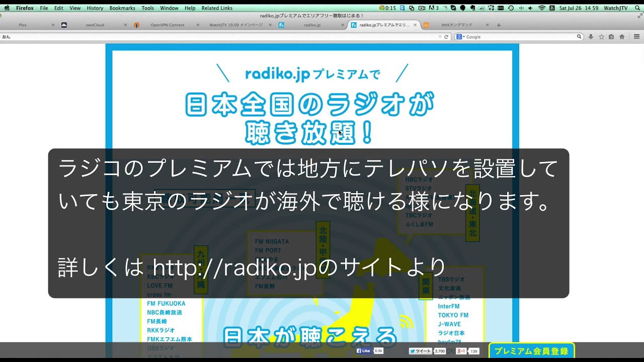
Task: Click the プレミアム会員登録 button
Action: (x=531, y=351)
